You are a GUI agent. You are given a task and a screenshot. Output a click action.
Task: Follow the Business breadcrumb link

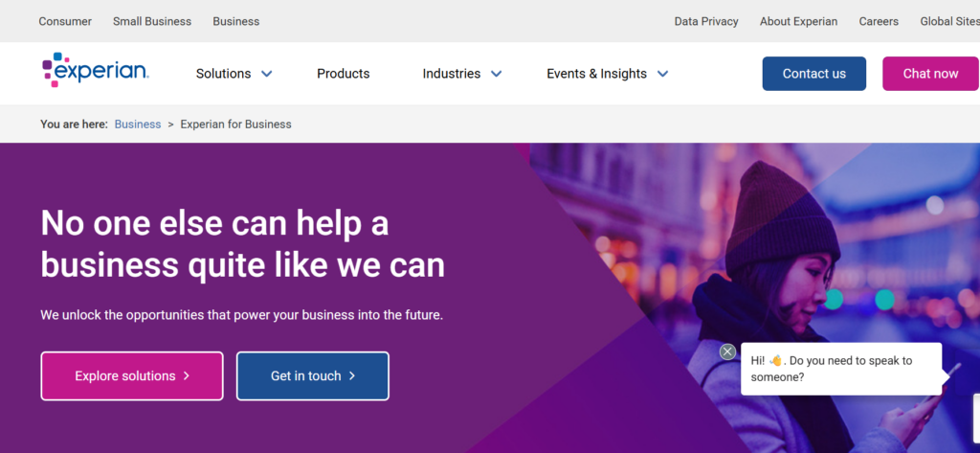tap(138, 124)
